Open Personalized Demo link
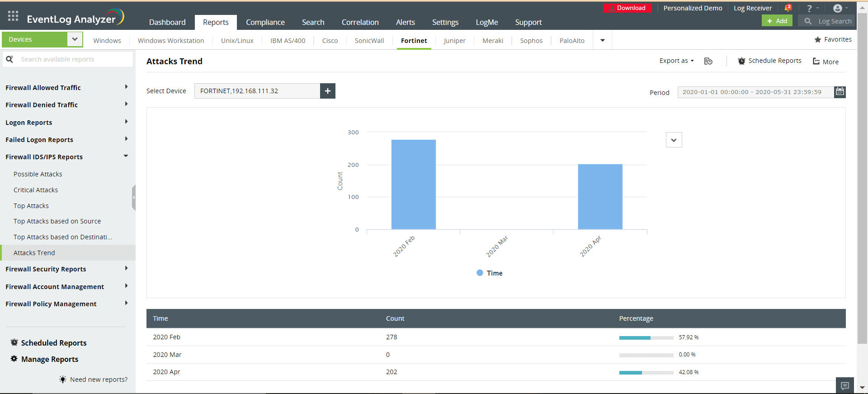Screen dimensions: 868x394 [x=693, y=8]
